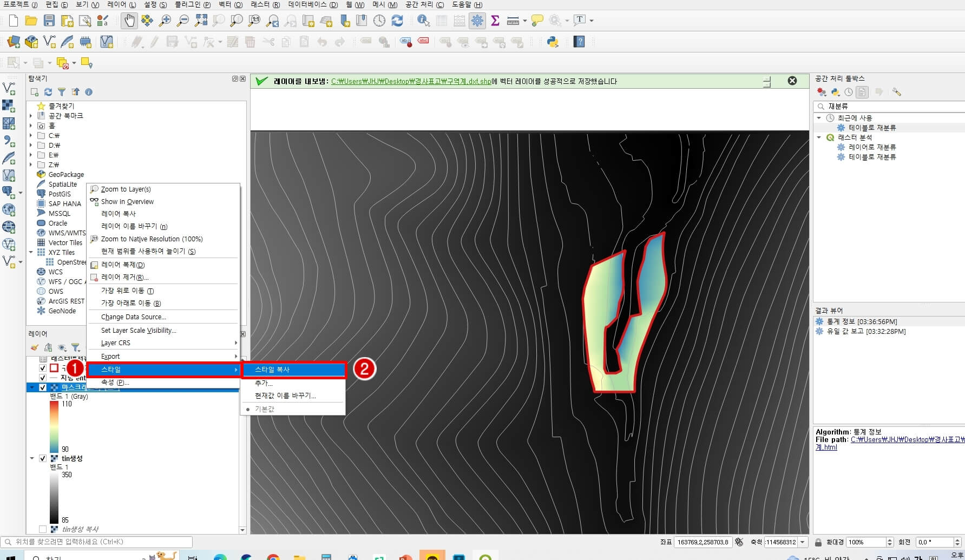Click the Refresh map icon
This screenshot has width=965, height=560.
397,21
